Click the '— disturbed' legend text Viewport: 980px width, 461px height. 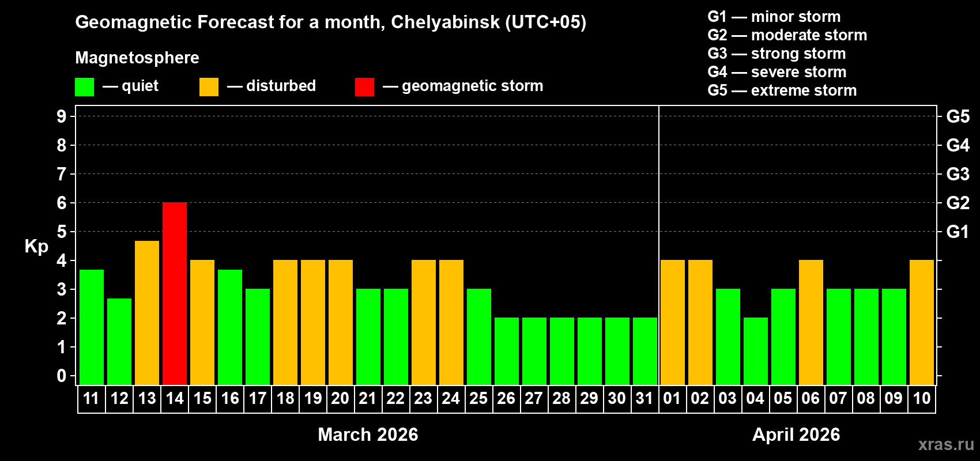(272, 86)
